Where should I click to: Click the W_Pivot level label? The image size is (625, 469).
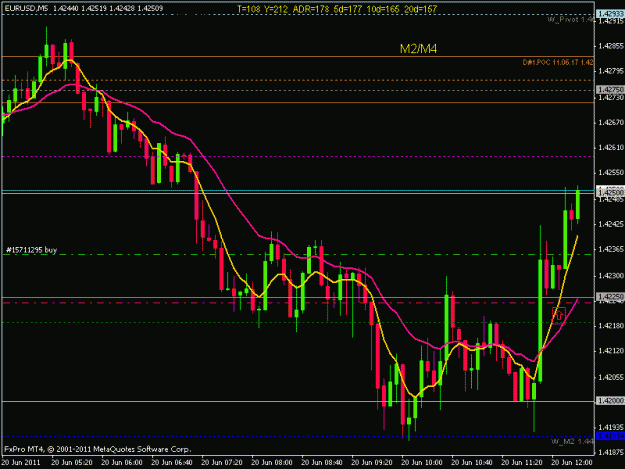570,19
